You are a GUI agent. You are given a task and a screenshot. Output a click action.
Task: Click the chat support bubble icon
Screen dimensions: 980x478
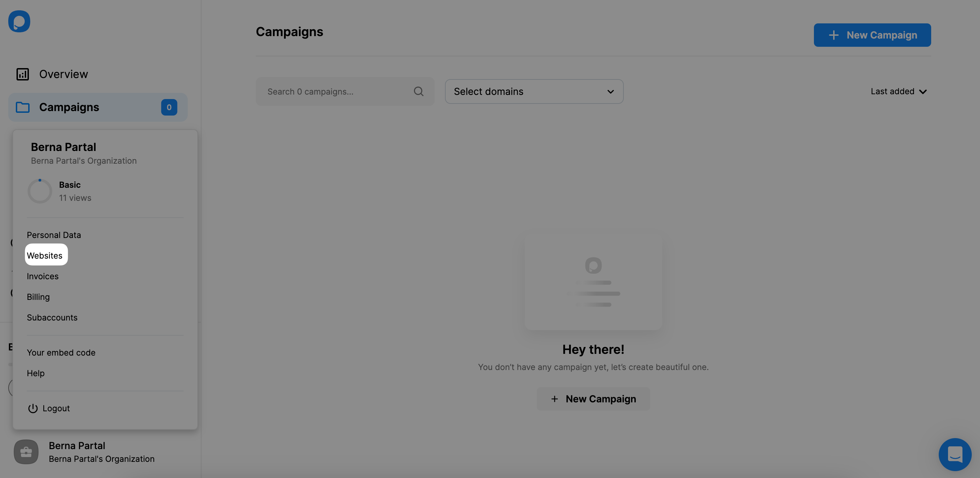pyautogui.click(x=955, y=454)
